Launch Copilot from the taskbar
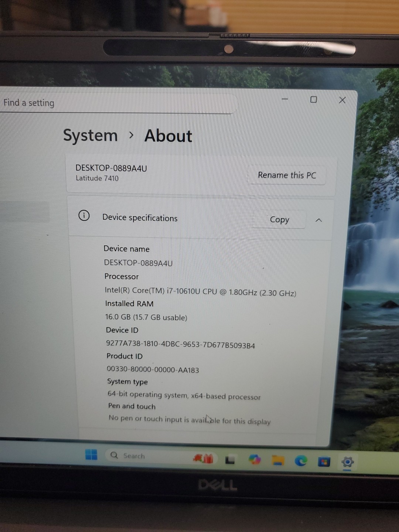399x532 pixels. pos(255,460)
